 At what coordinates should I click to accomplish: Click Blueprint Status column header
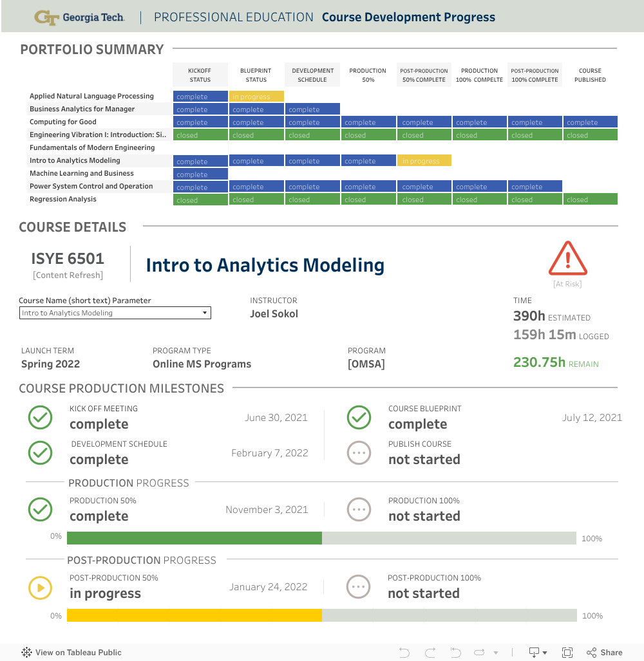pos(256,75)
